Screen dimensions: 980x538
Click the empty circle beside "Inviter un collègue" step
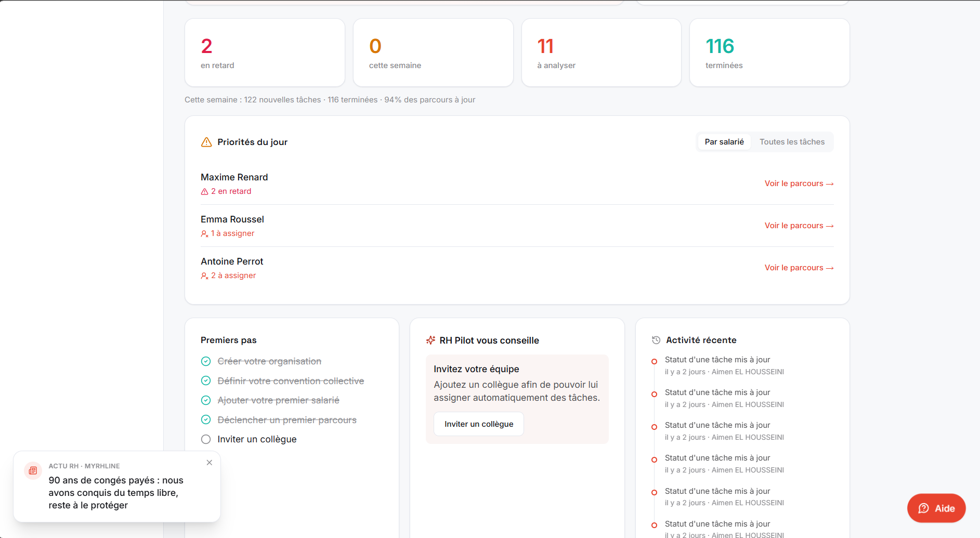pyautogui.click(x=206, y=439)
